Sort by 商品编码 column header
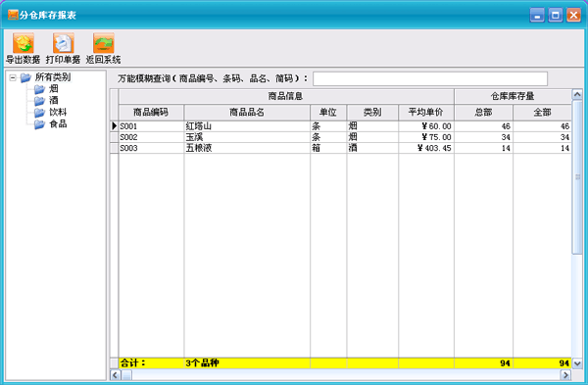Screen dimensions: 588x385 [x=151, y=112]
